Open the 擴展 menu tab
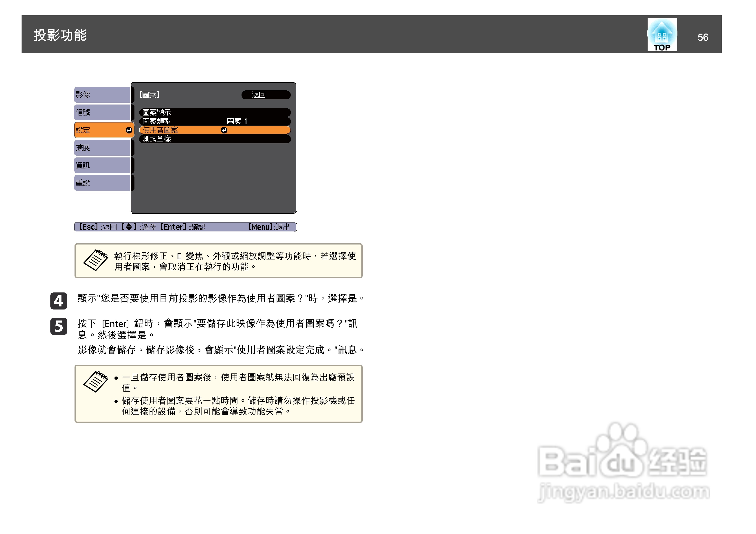 click(102, 148)
